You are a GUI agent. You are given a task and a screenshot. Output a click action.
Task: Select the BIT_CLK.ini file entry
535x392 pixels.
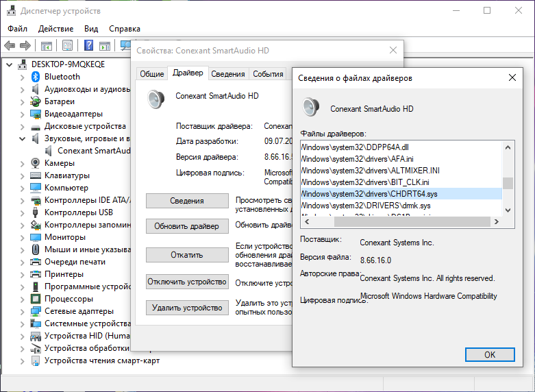pos(401,182)
